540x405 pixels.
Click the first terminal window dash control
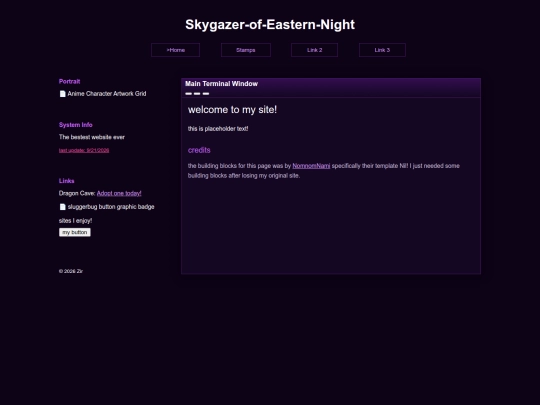[188, 94]
